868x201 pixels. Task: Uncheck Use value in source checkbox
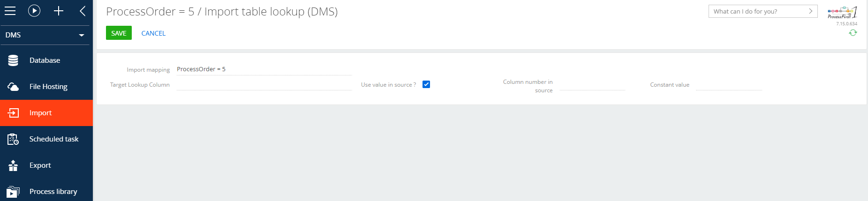pos(426,84)
